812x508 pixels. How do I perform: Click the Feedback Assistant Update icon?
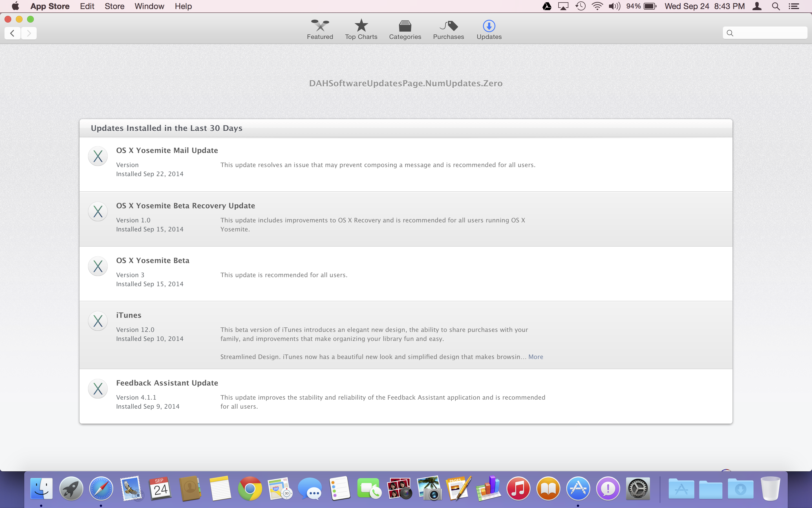point(98,389)
